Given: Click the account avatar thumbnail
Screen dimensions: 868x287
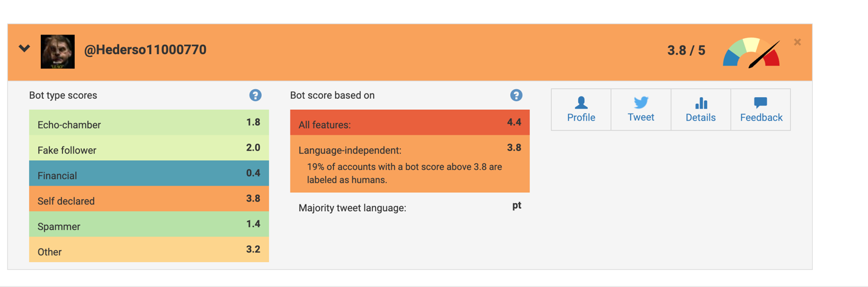Looking at the screenshot, I should tap(58, 52).
